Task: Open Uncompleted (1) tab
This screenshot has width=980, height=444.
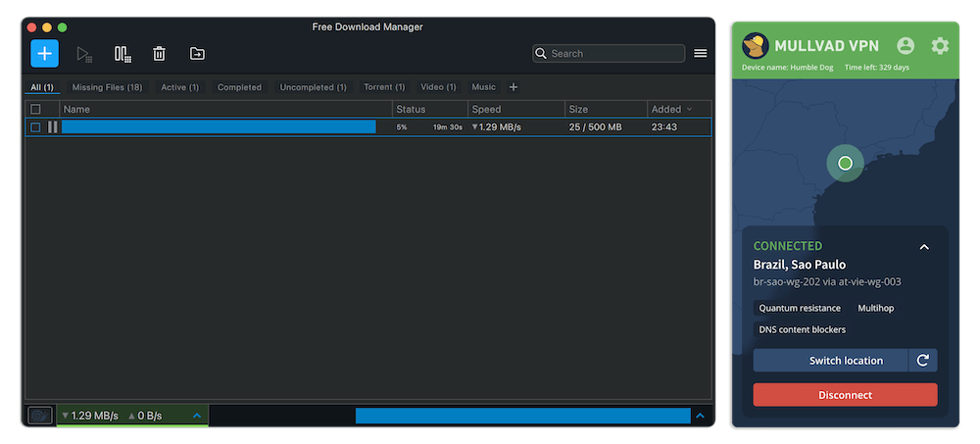Action: coord(314,87)
